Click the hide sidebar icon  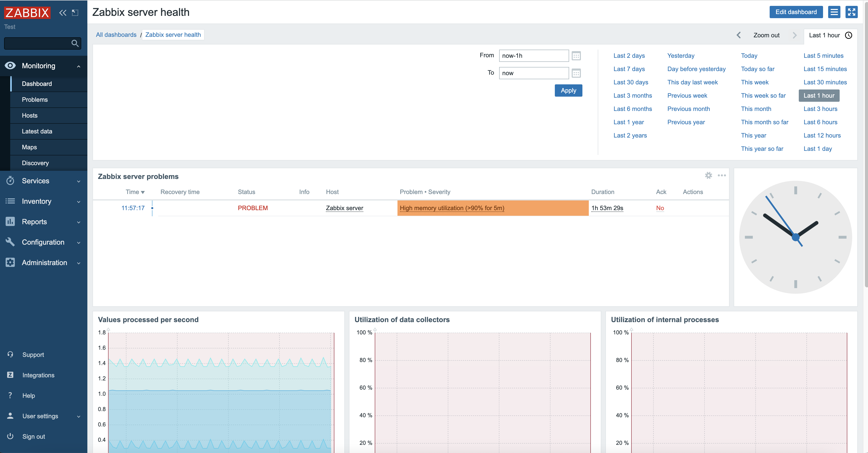tap(75, 13)
